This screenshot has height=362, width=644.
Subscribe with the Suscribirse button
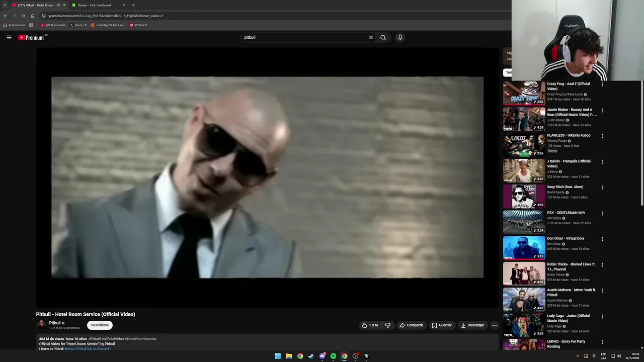[100, 325]
